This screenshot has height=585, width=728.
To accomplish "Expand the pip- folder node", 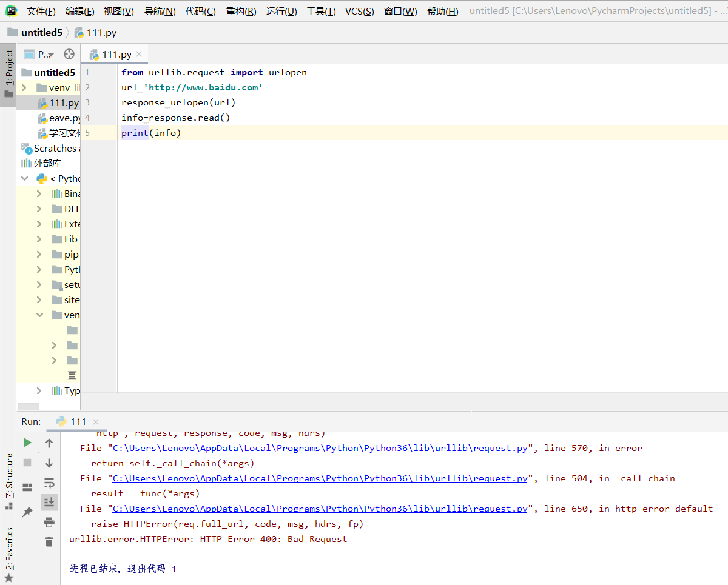I will coord(39,254).
